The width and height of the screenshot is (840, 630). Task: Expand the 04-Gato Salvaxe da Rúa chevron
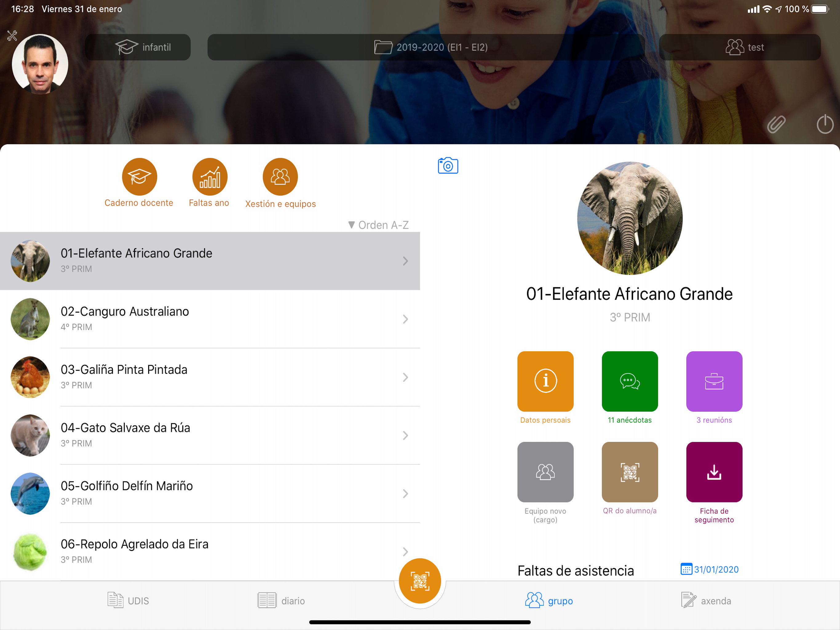(406, 436)
